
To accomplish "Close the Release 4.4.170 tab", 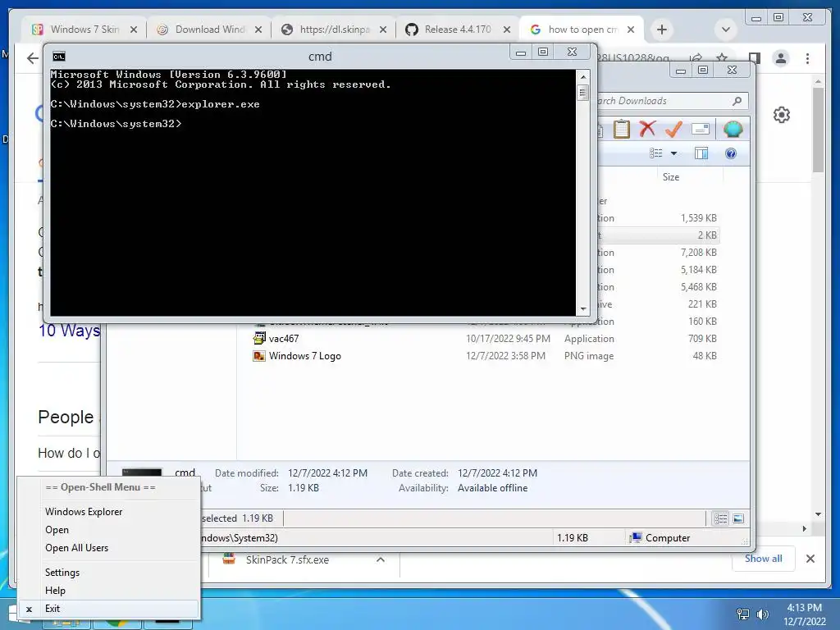I will click(x=507, y=30).
